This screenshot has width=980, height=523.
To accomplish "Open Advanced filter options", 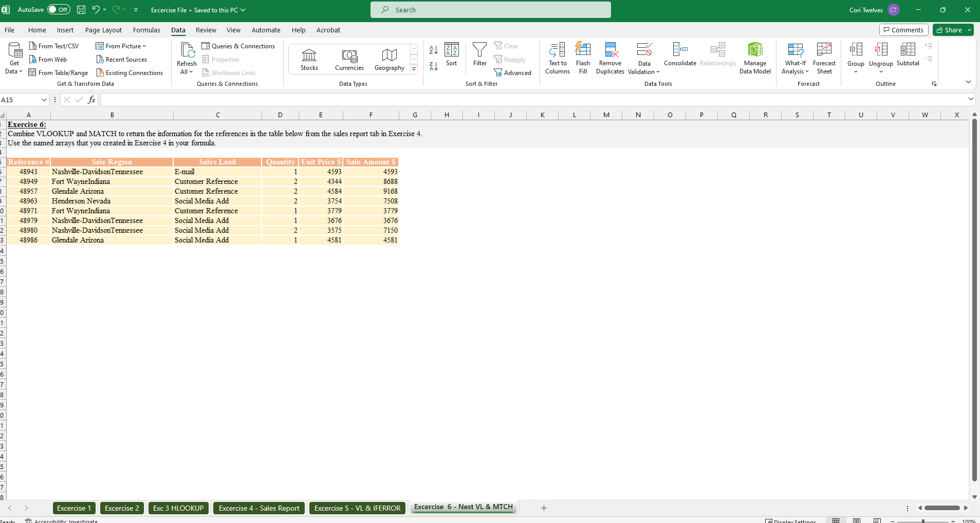I will [513, 73].
